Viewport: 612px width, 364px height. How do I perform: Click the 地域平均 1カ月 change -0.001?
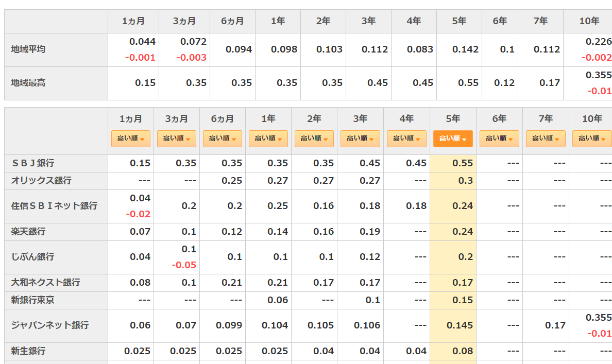point(140,58)
